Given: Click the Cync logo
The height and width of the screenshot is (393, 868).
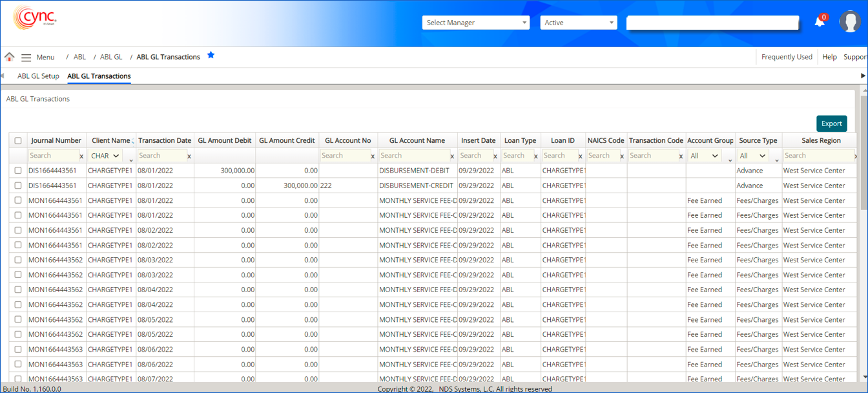Looking at the screenshot, I should 35,18.
